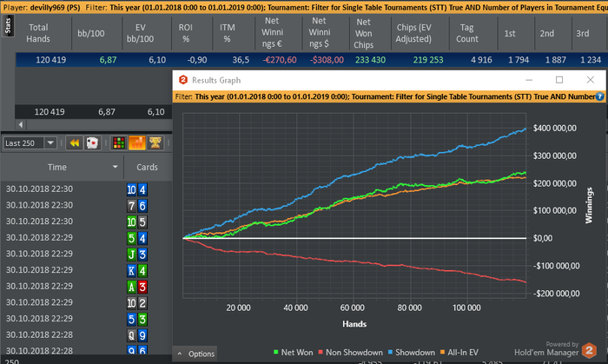608x364 pixels.
Task: Click the left arrow of horizontal scrollbar
Action: coord(21,124)
